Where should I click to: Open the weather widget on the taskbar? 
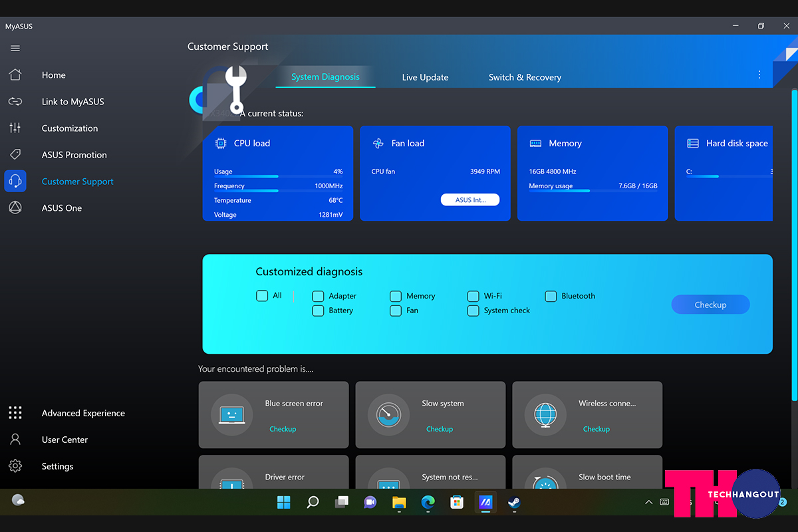[x=19, y=500]
